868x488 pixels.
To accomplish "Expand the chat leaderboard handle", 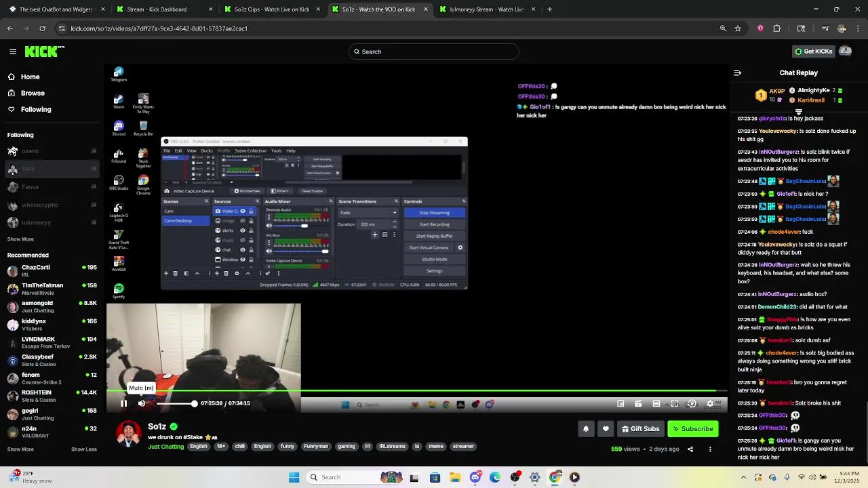I will point(799,112).
